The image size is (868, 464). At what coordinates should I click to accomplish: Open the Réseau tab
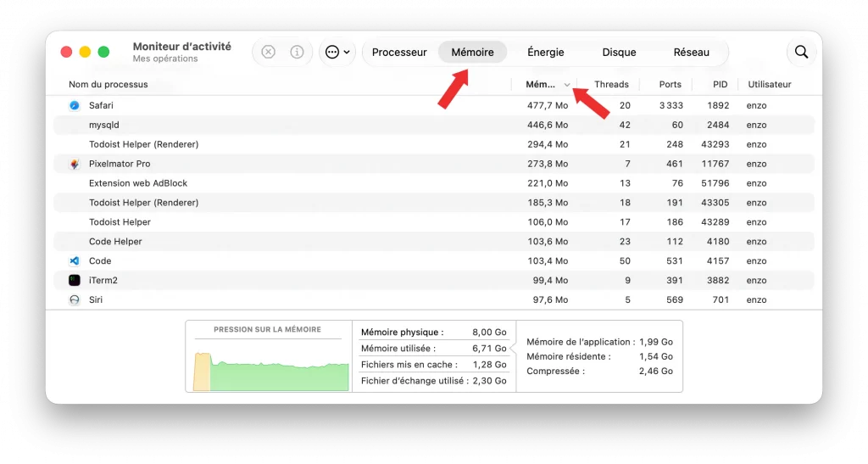coord(691,52)
